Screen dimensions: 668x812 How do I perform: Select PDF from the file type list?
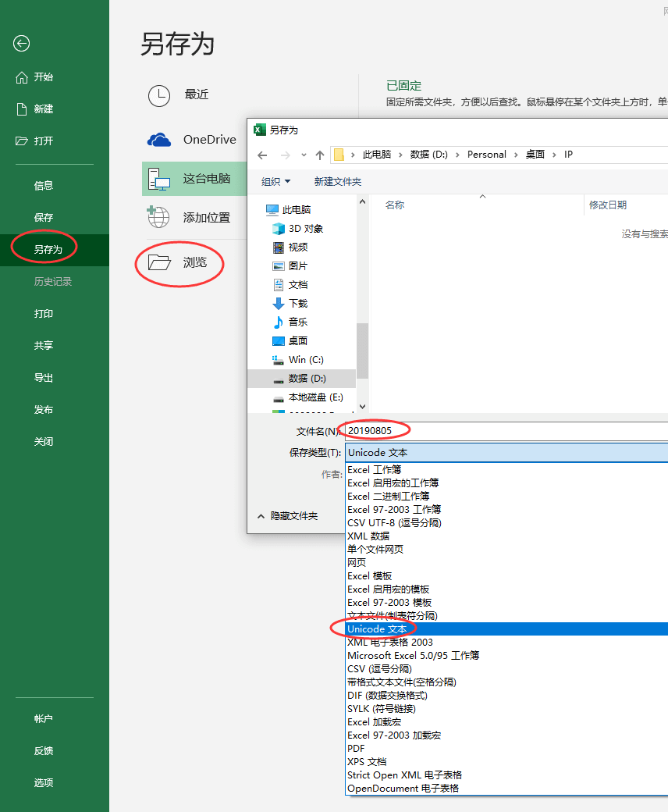[x=356, y=749]
